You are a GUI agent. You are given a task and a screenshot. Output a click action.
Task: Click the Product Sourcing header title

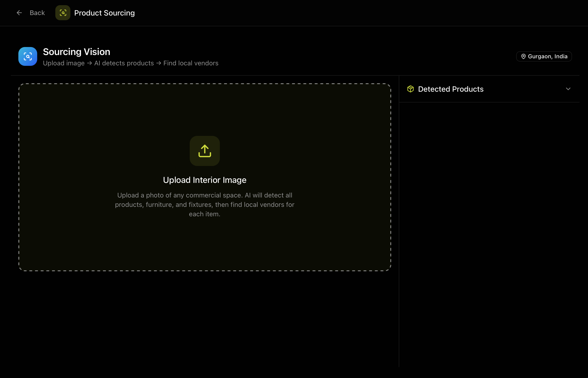tap(105, 13)
